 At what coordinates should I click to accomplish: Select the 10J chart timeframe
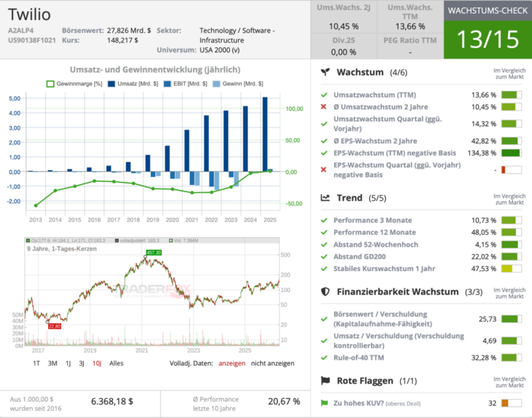[97, 363]
